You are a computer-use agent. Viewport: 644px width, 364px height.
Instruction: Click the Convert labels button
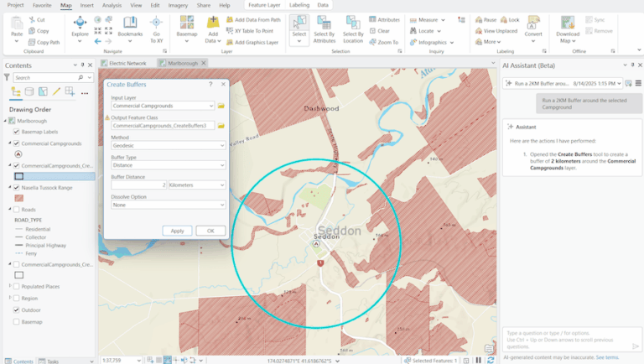[533, 25]
